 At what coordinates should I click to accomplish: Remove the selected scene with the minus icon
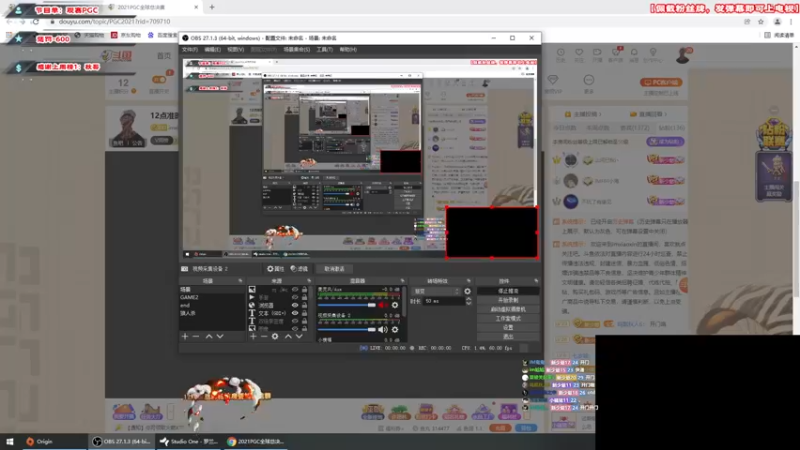click(x=196, y=336)
